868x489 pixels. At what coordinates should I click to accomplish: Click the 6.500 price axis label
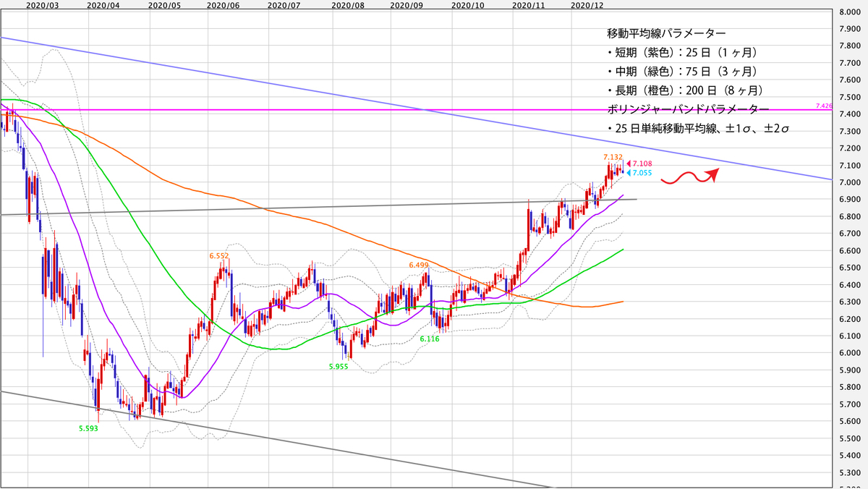click(851, 268)
